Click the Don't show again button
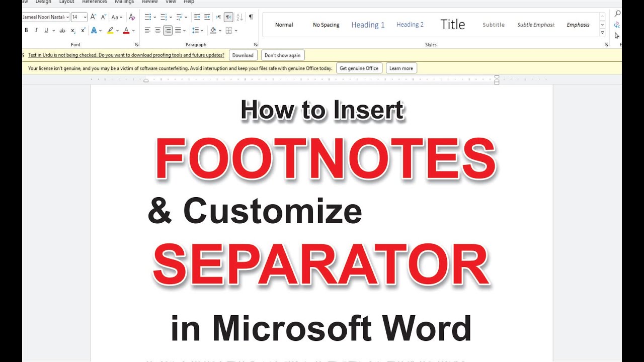The width and height of the screenshot is (644, 362). (x=282, y=55)
